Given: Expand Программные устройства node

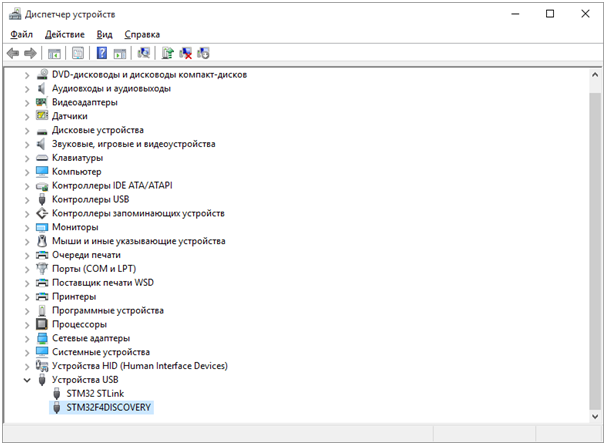Looking at the screenshot, I should pyautogui.click(x=27, y=311).
